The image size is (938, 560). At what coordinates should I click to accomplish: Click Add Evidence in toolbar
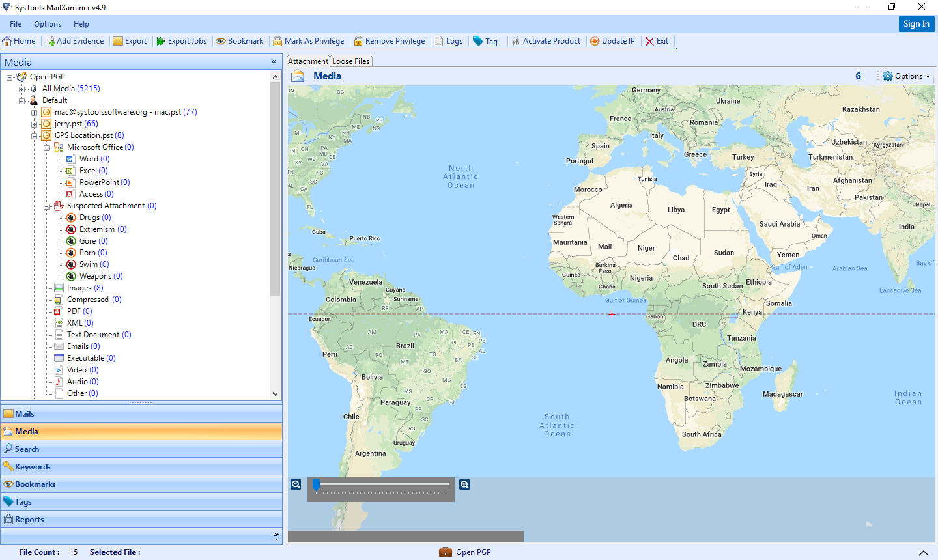(74, 41)
